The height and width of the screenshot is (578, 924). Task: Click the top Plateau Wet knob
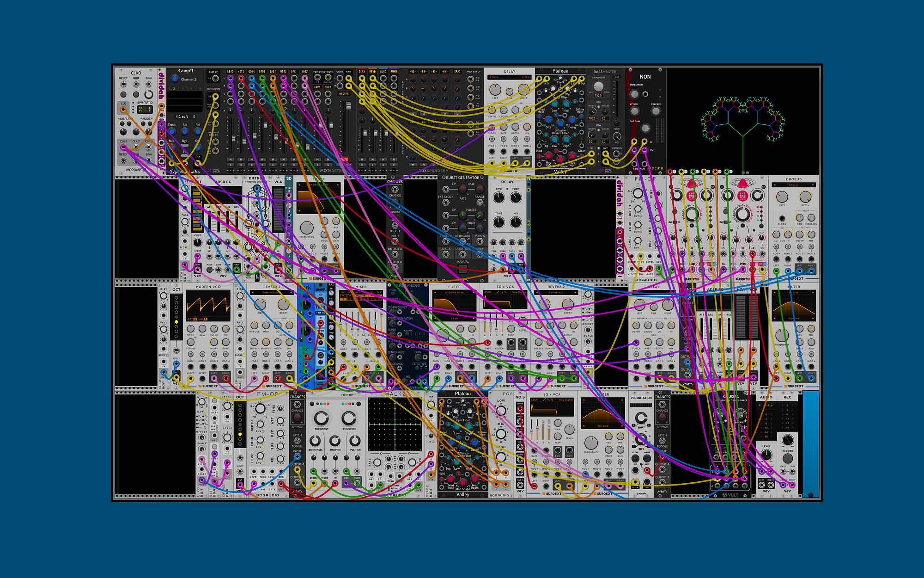[567, 88]
